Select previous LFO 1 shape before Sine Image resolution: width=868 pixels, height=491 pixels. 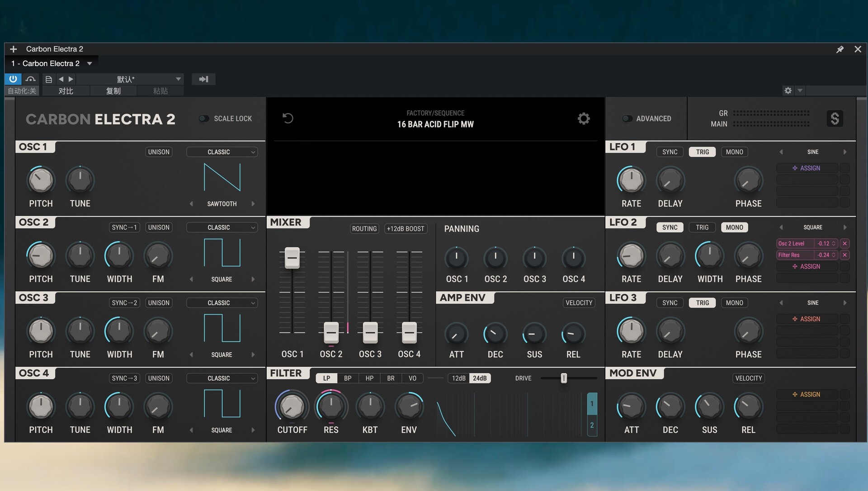[781, 152]
